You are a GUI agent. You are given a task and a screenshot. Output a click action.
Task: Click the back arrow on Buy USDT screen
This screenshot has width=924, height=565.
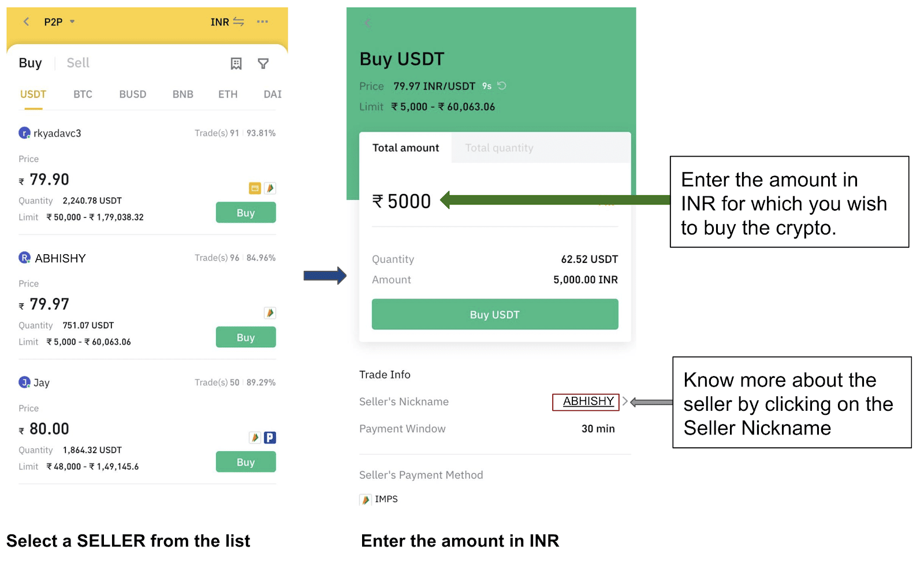[367, 23]
